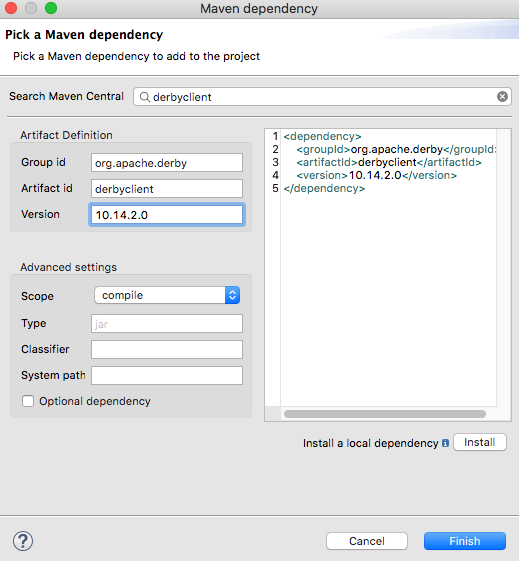Open the help question mark icon

pyautogui.click(x=23, y=541)
